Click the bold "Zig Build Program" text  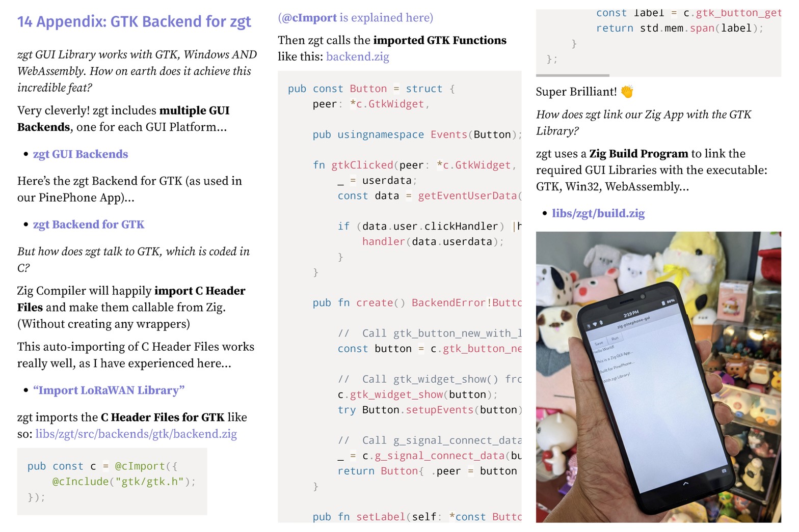click(x=638, y=154)
